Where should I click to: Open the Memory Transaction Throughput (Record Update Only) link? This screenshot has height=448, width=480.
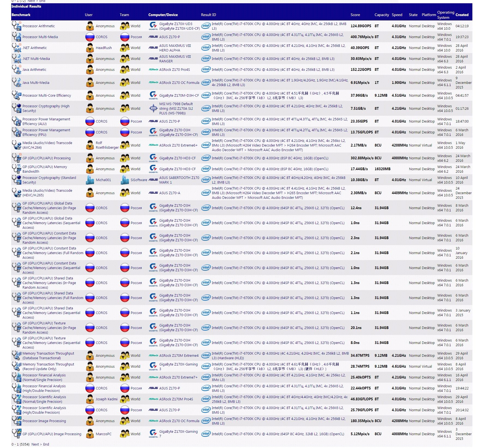tap(48, 366)
